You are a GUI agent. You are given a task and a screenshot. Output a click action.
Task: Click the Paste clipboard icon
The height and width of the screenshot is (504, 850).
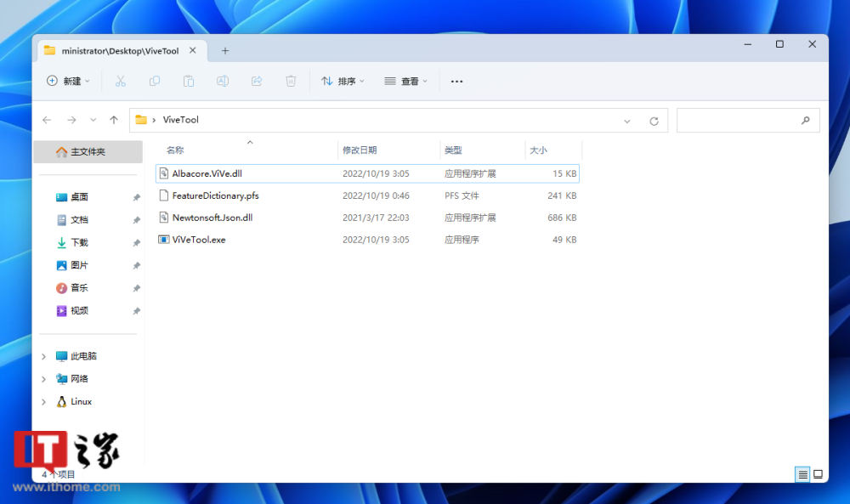(189, 82)
